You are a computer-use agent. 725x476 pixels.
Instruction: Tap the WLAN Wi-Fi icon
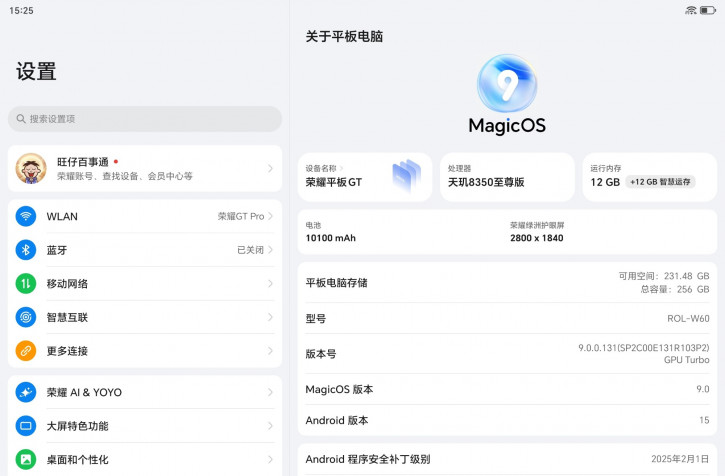[26, 216]
